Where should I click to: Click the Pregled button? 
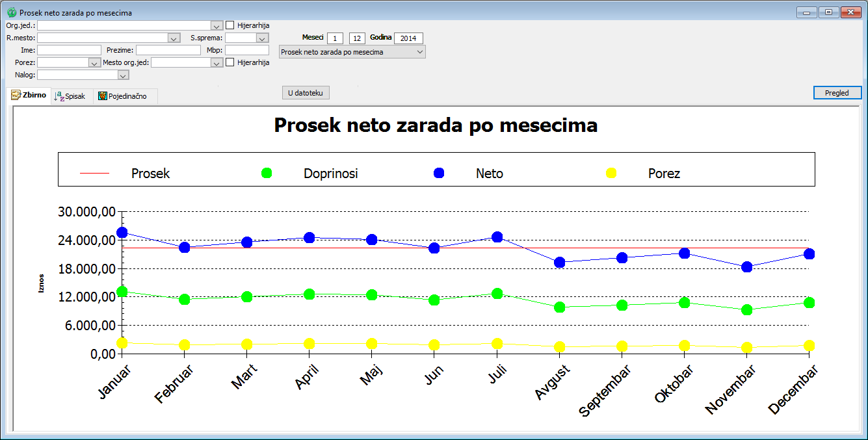[837, 93]
